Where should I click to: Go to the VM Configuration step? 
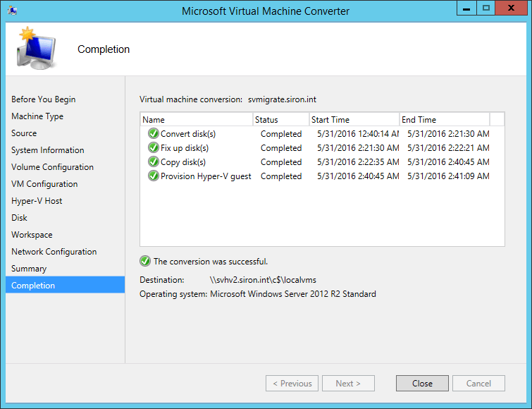pyautogui.click(x=44, y=184)
